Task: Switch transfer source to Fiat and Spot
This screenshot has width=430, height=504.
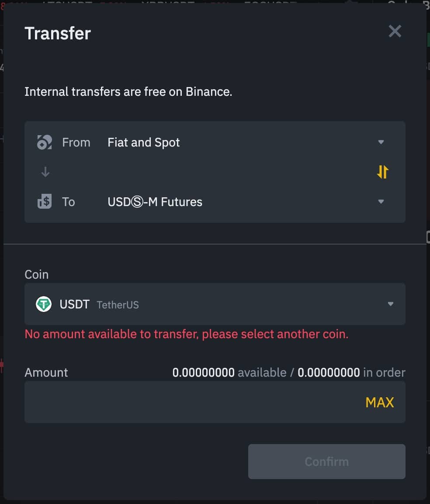Action: tap(143, 142)
